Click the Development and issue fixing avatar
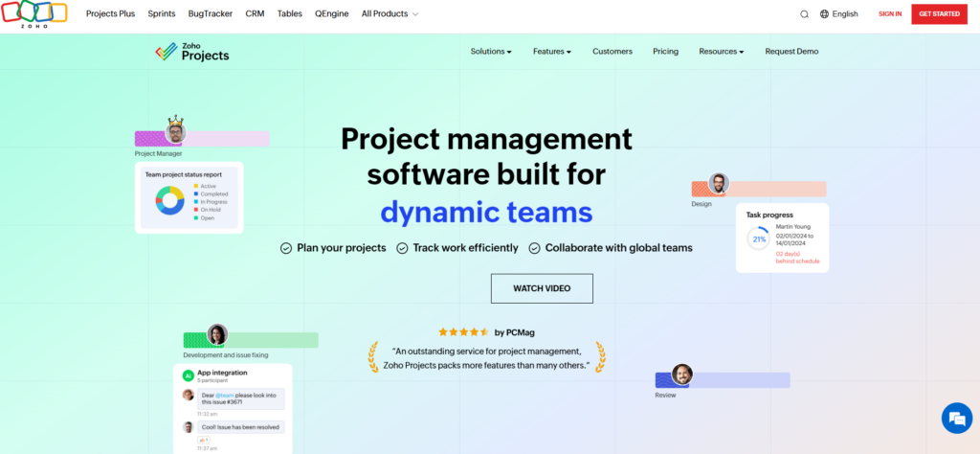This screenshot has height=454, width=980. point(217,335)
